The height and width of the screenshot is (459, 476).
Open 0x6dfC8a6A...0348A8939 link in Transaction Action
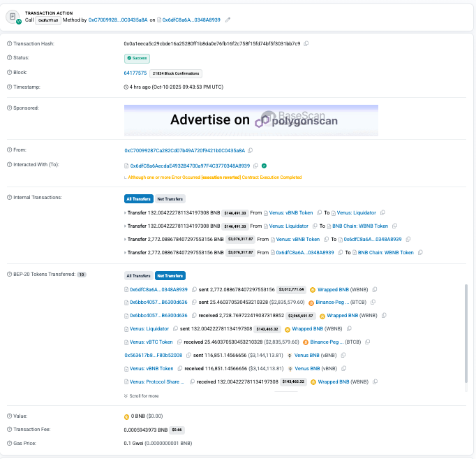[x=191, y=20]
